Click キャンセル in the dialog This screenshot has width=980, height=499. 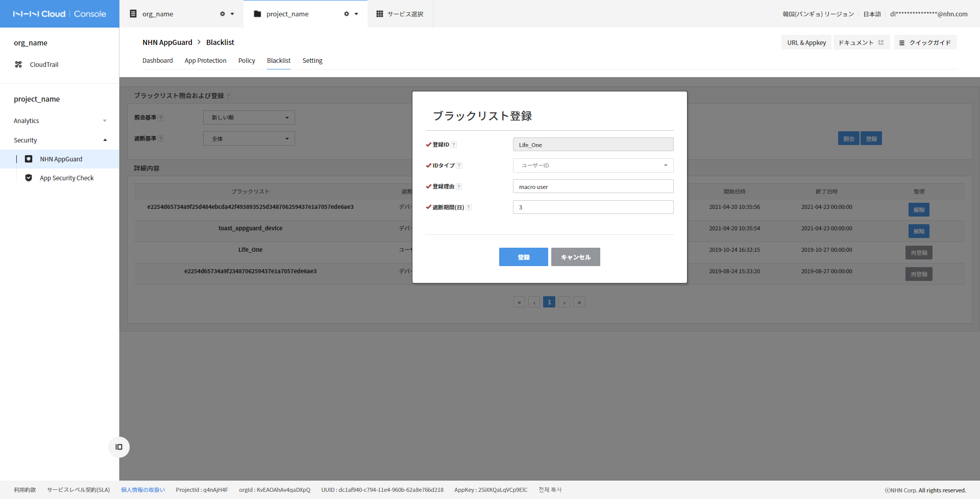(x=576, y=257)
